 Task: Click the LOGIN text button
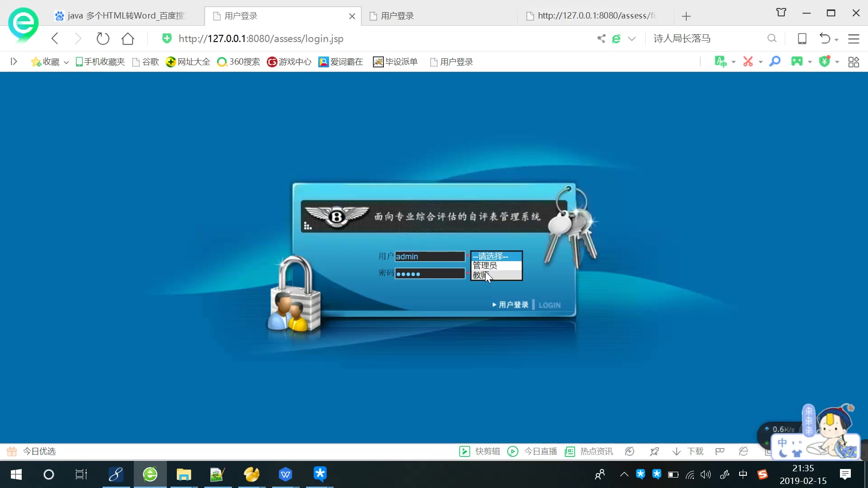point(550,305)
